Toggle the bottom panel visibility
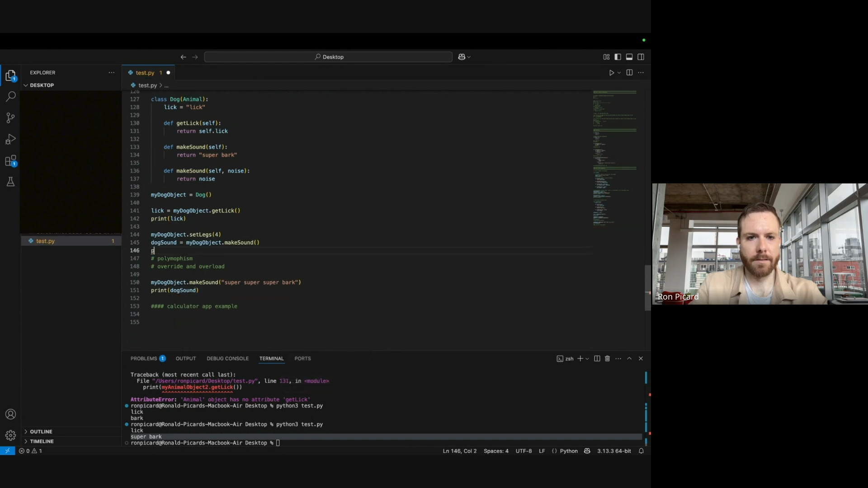This screenshot has width=868, height=488. pos(629,57)
